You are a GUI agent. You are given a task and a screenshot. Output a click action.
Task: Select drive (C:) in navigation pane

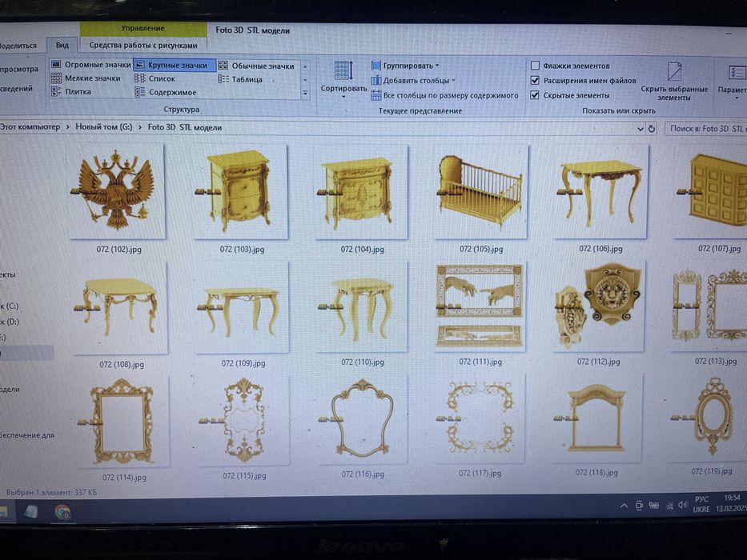click(x=10, y=306)
